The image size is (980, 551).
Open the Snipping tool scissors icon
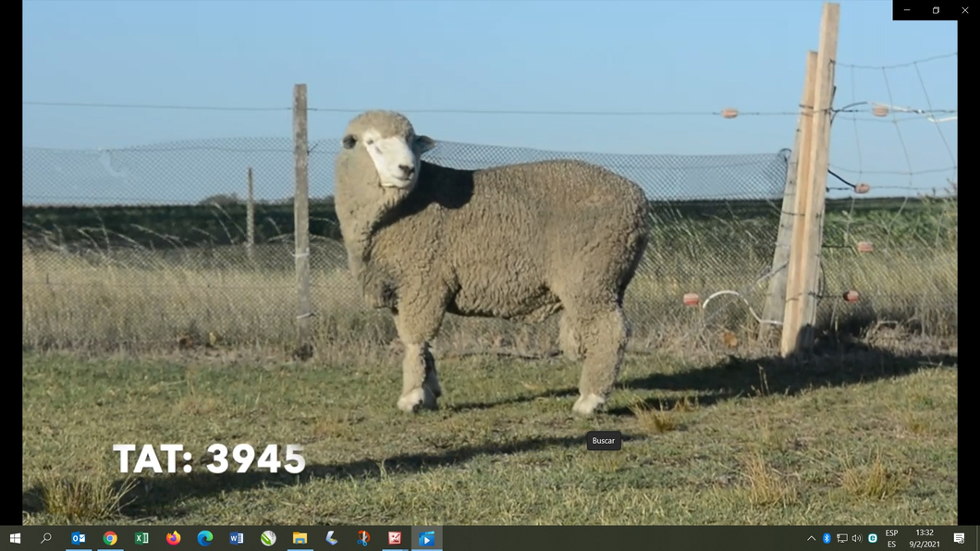click(363, 538)
